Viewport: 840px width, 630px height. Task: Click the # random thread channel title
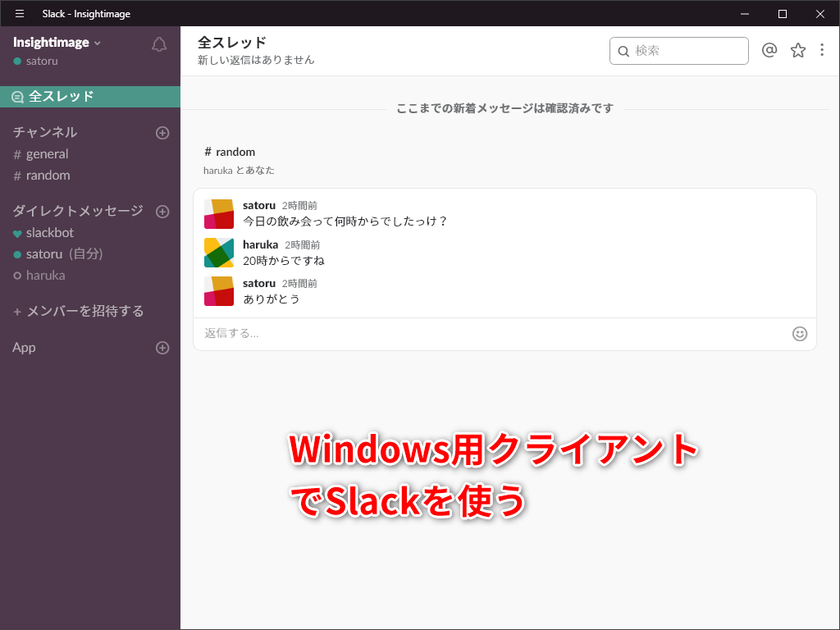230,152
